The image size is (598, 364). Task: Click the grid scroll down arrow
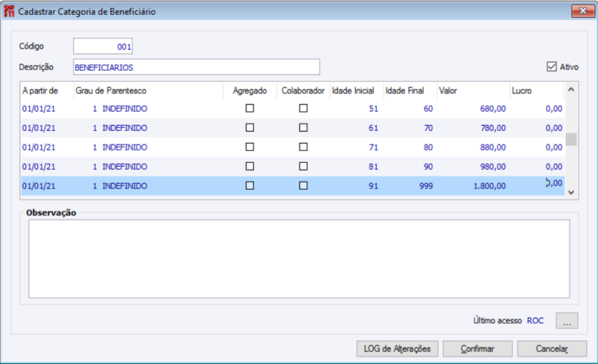[571, 193]
